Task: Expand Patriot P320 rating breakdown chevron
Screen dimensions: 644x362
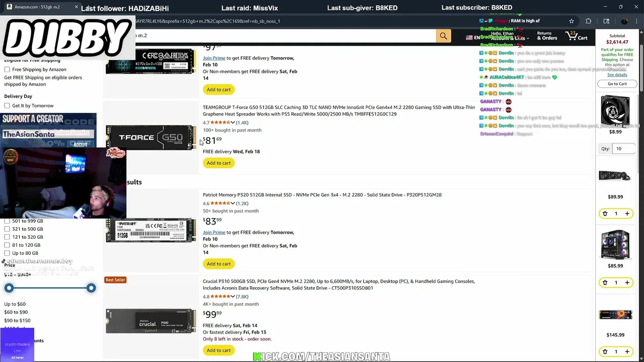Action: click(232, 204)
